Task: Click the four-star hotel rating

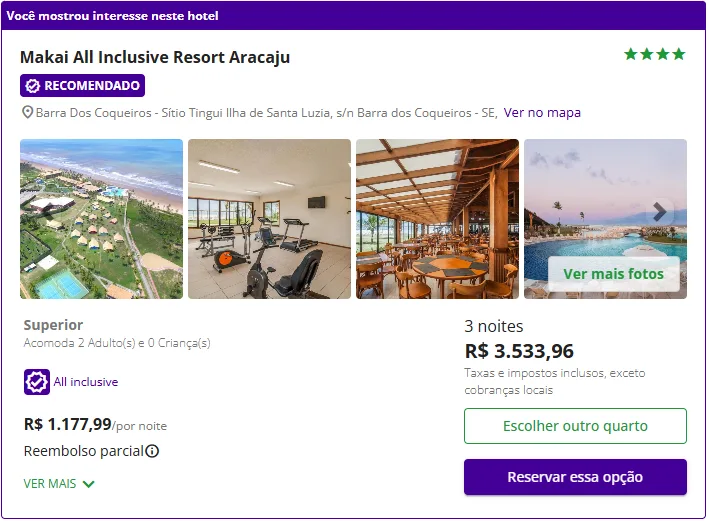Action: 655,54
